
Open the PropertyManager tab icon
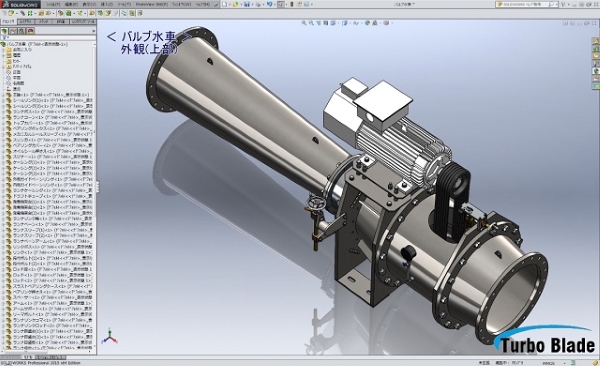(13, 31)
